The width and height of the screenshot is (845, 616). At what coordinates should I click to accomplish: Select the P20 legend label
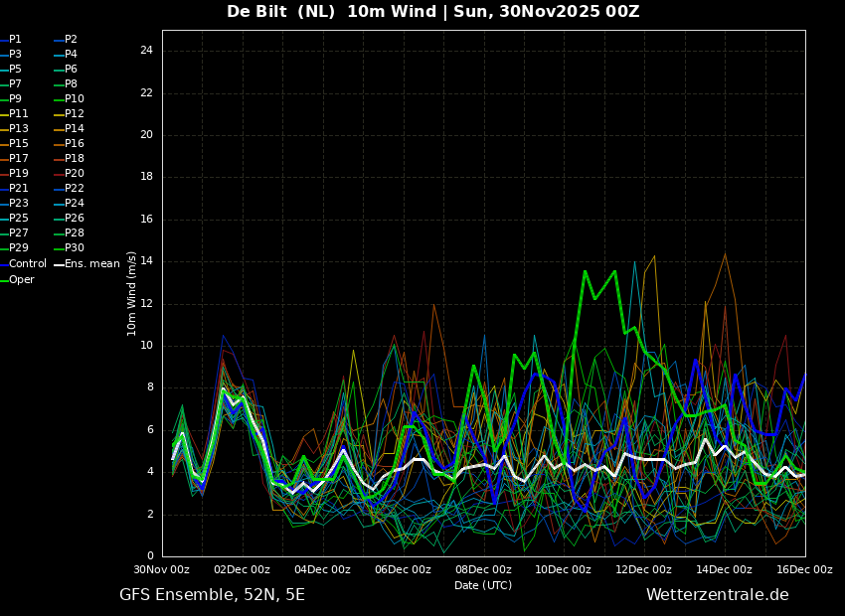(x=75, y=174)
